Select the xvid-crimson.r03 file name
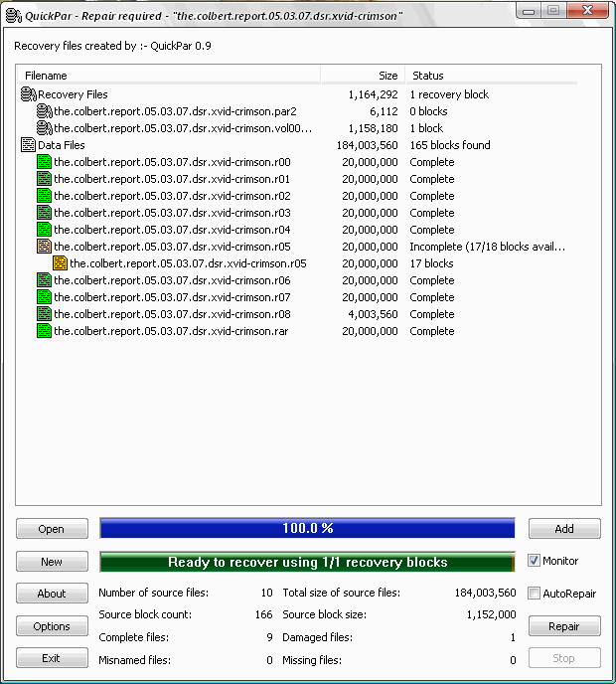This screenshot has height=684, width=616. point(172,213)
